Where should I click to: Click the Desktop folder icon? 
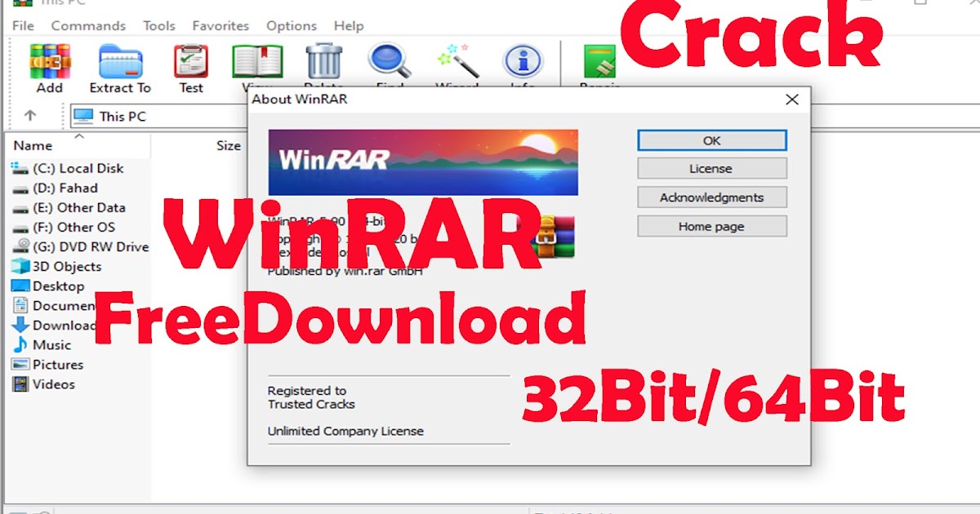point(20,286)
